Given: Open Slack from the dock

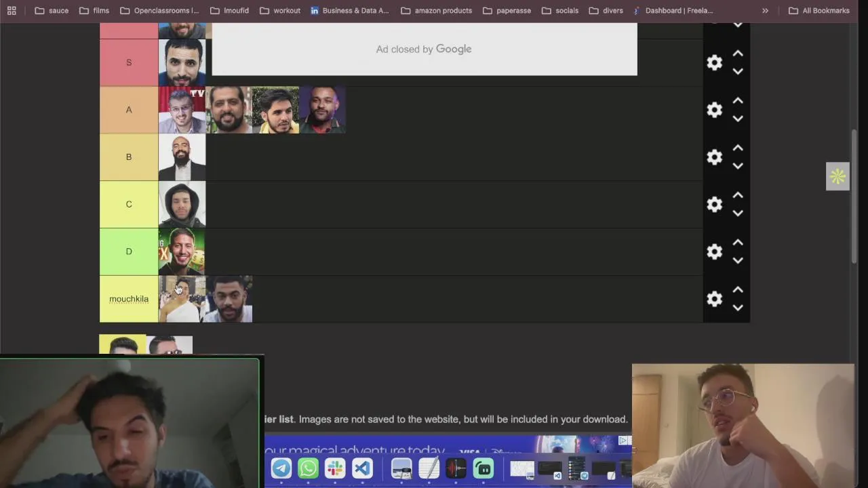Looking at the screenshot, I should point(335,468).
